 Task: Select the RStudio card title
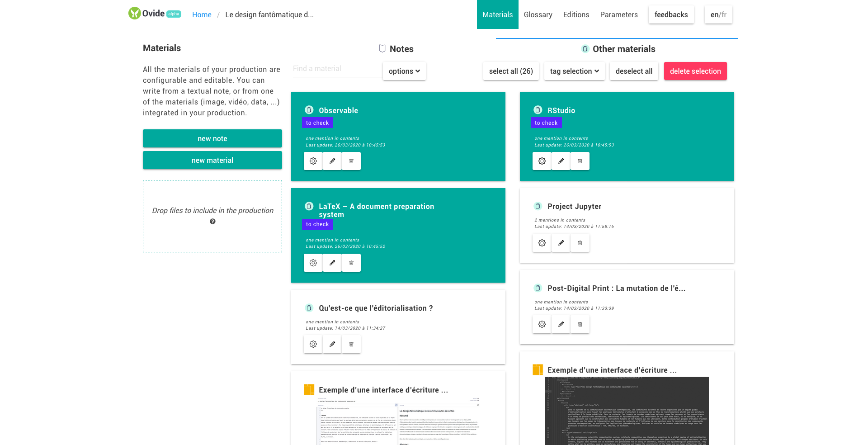[561, 110]
